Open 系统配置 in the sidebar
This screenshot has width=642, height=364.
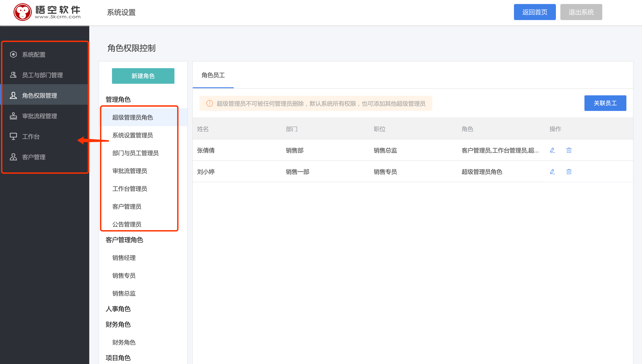point(45,54)
